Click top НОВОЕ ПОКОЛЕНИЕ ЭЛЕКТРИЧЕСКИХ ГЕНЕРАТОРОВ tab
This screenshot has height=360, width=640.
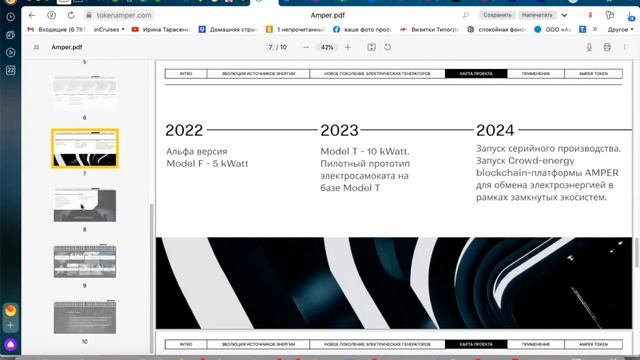coord(377,74)
